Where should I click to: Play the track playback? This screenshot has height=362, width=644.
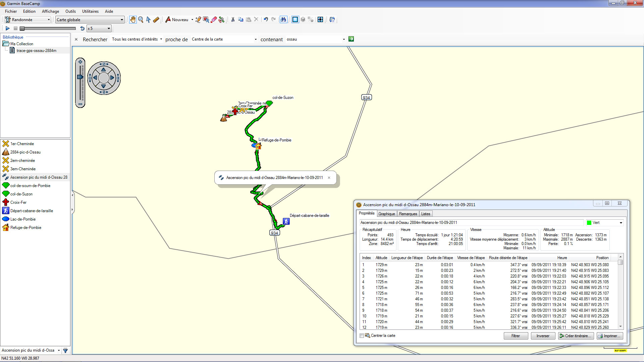(7, 28)
